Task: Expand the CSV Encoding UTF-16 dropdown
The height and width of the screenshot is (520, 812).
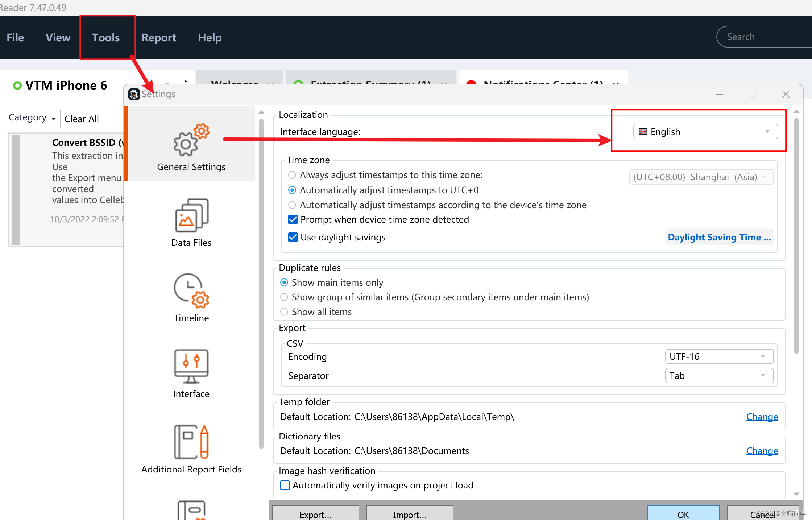Action: coord(719,356)
